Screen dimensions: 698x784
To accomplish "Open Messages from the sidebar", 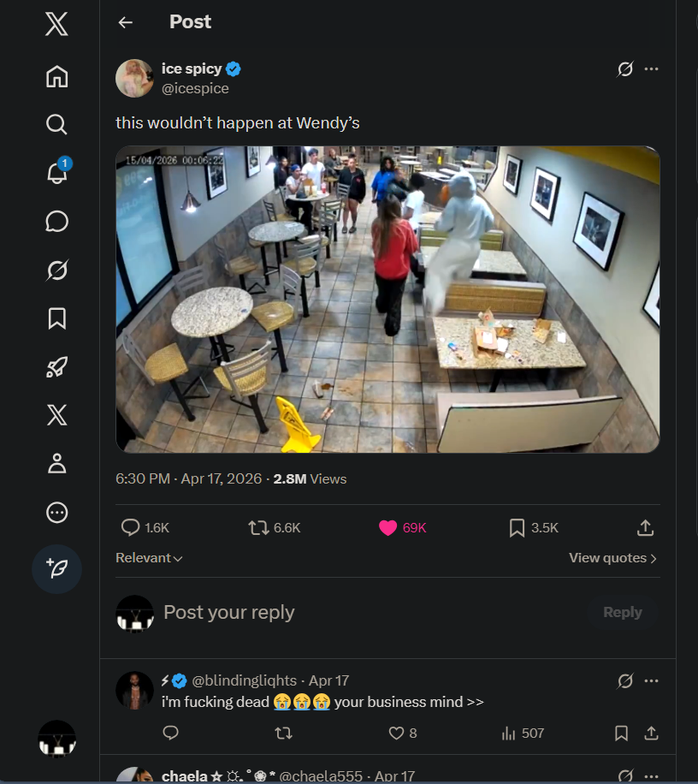I will pos(56,222).
